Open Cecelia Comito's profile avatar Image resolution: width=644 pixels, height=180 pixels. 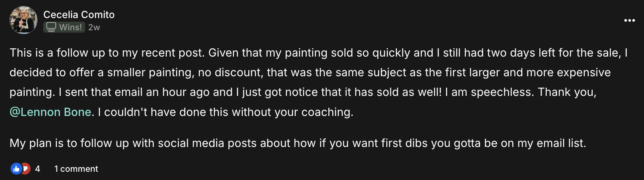point(23,20)
